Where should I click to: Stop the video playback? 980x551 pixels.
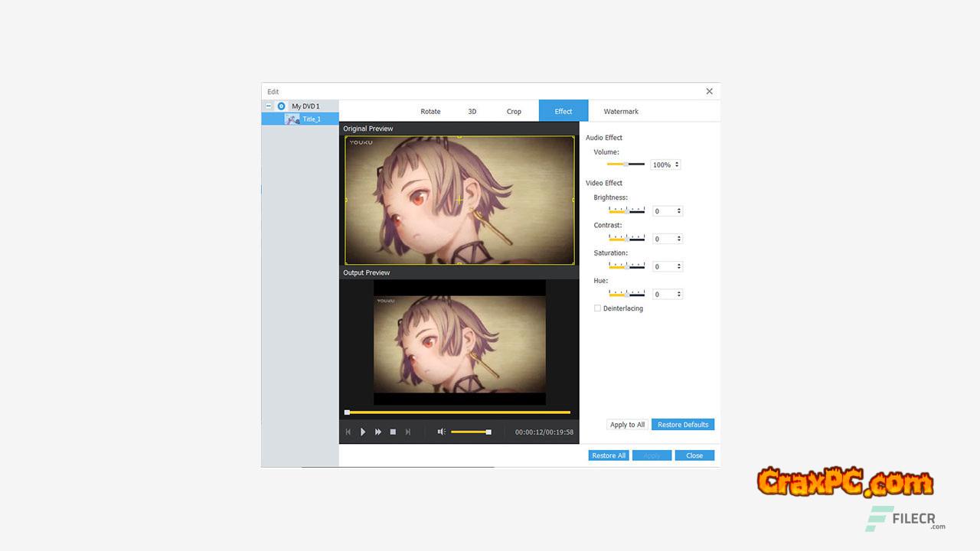393,432
